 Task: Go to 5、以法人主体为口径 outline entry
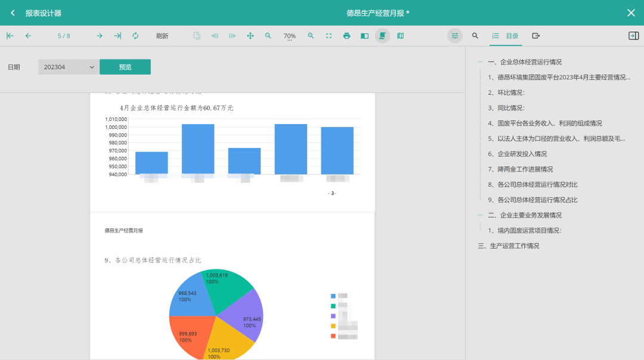pos(556,139)
